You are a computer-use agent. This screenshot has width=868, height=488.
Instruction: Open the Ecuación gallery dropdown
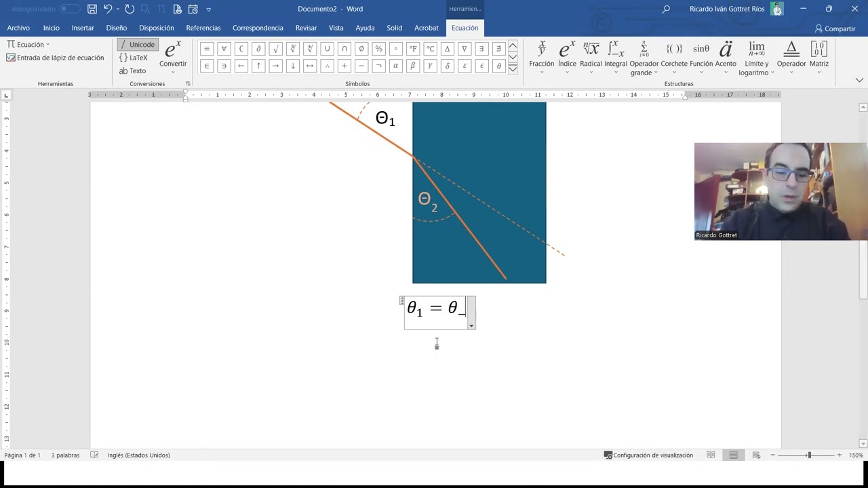click(28, 45)
